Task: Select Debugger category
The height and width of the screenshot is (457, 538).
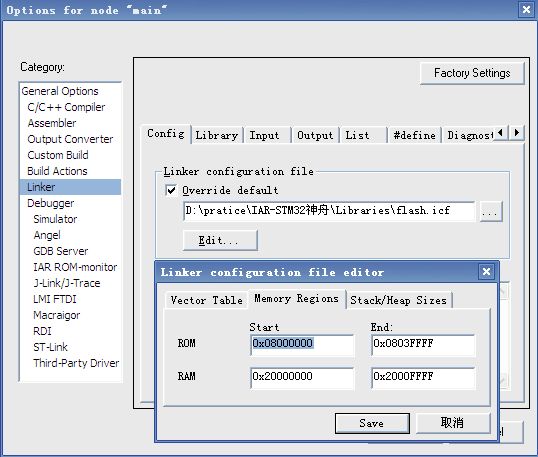Action: pos(51,203)
